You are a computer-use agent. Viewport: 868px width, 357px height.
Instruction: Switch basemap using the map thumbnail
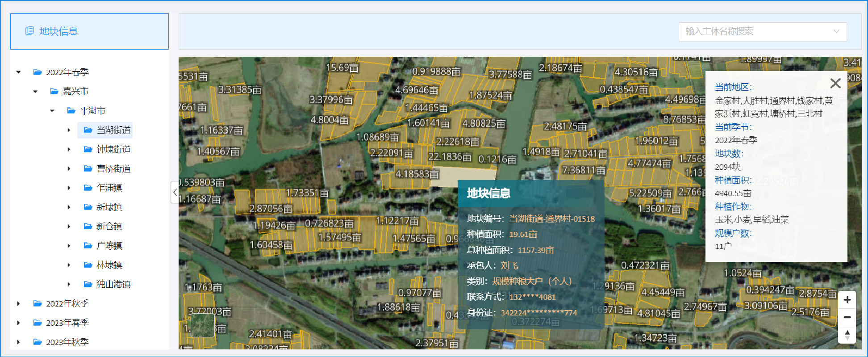(x=202, y=325)
